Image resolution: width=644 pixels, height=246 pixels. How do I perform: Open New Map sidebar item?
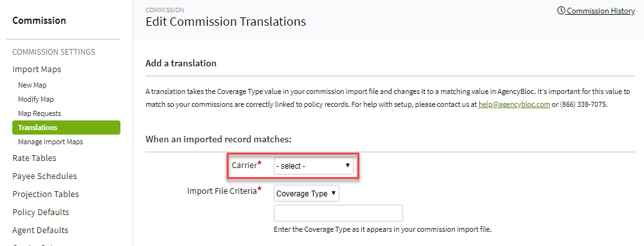point(32,86)
